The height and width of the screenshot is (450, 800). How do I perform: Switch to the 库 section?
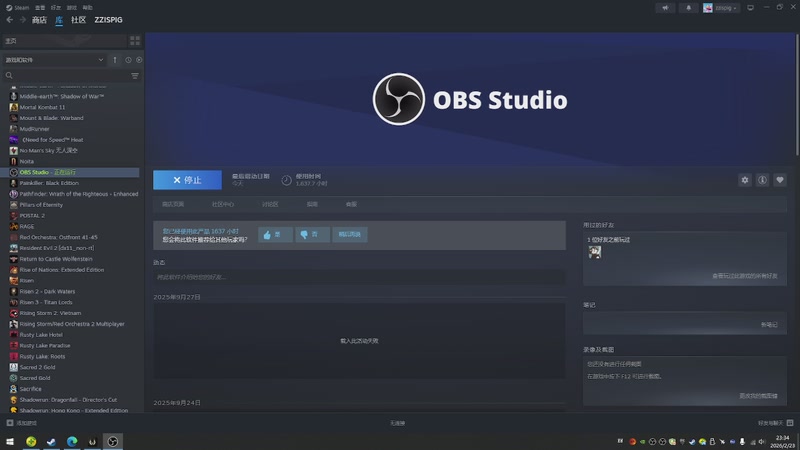coord(59,20)
